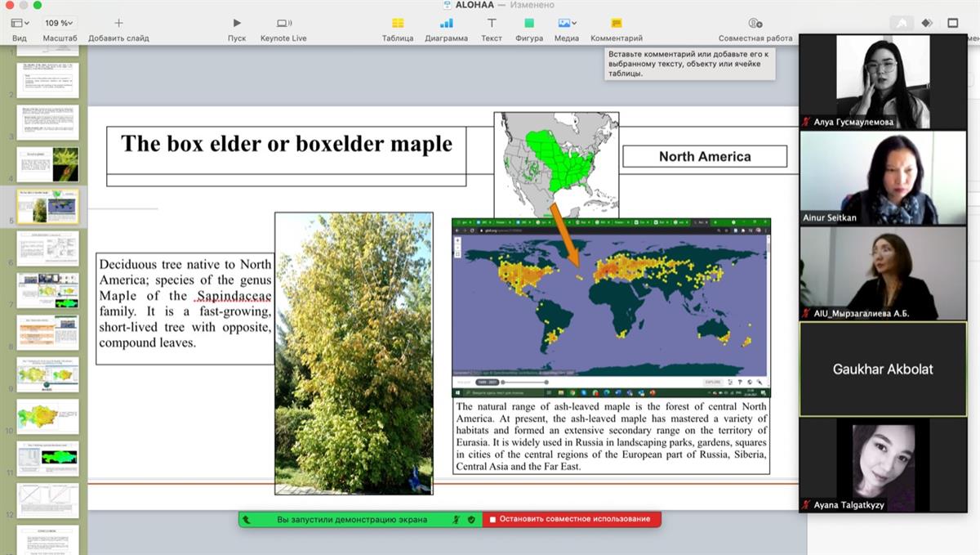Open the Вид view dropdown
980x555 pixels.
20,24
